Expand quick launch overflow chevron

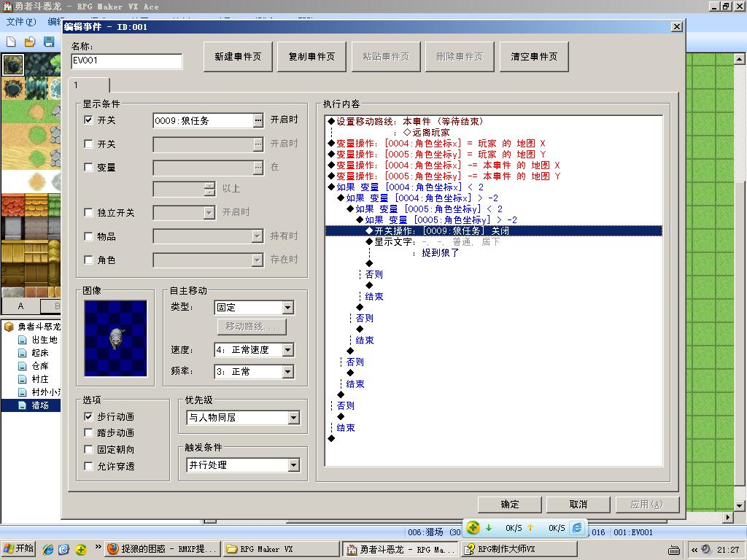click(98, 546)
